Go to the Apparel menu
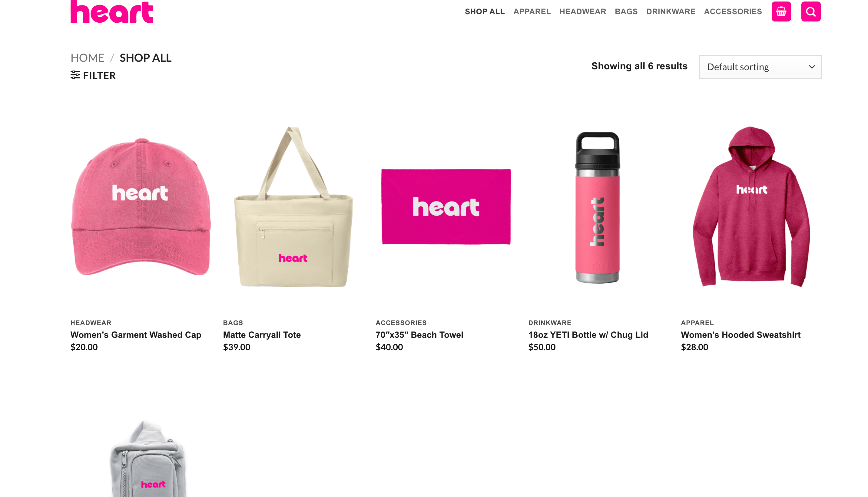 [x=532, y=12]
